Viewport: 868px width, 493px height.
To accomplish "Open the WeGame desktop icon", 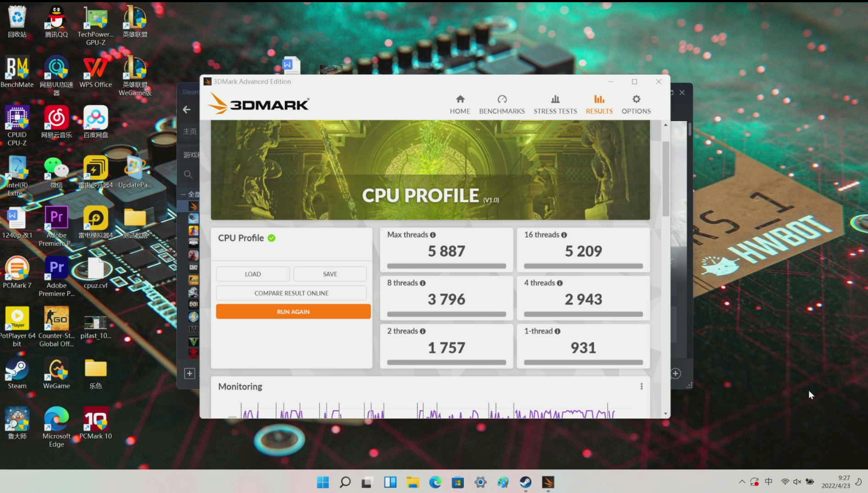I will [x=56, y=374].
